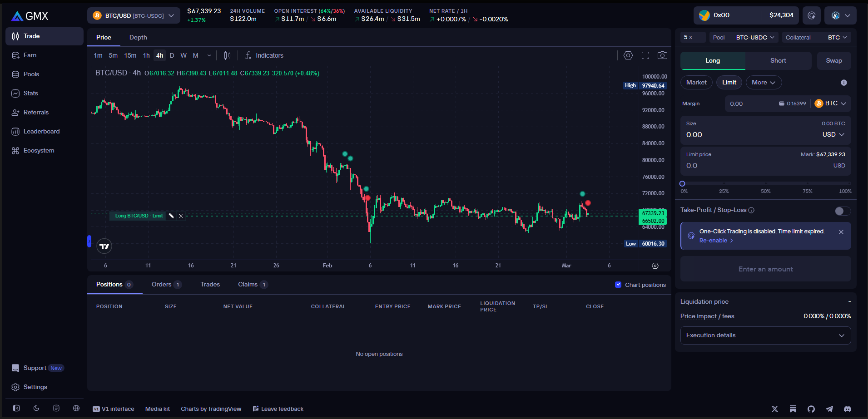Open the Leaderboard page

tap(45, 132)
